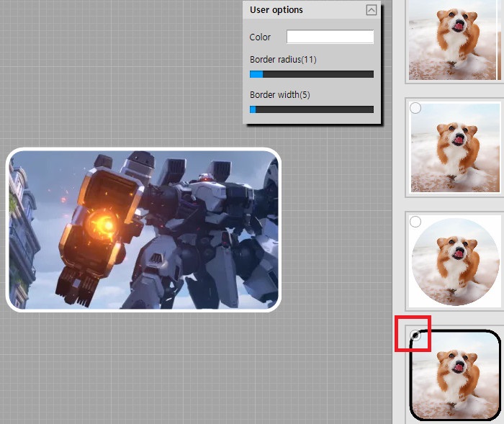
Task: Choose the circular corgi frame thumbnail
Action: [455, 260]
